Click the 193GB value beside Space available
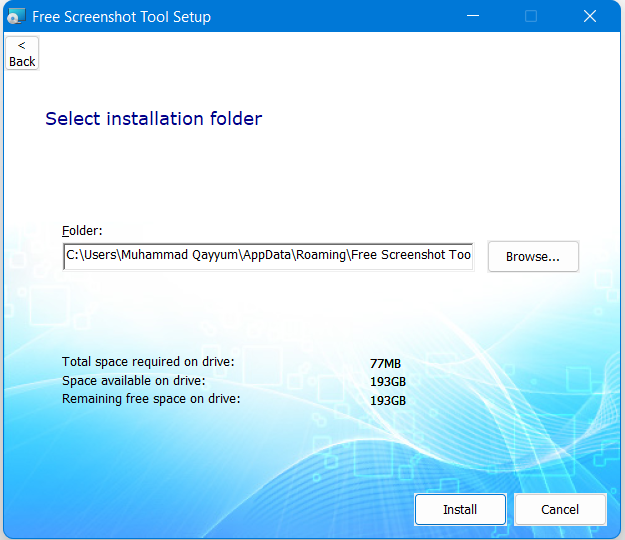This screenshot has height=540, width=625. 387,382
